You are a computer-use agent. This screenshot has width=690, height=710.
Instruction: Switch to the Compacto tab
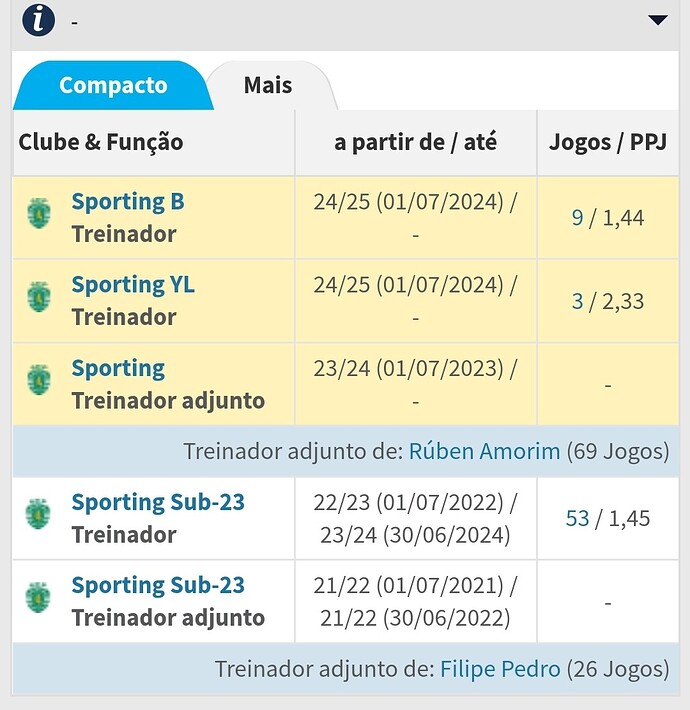coord(113,85)
